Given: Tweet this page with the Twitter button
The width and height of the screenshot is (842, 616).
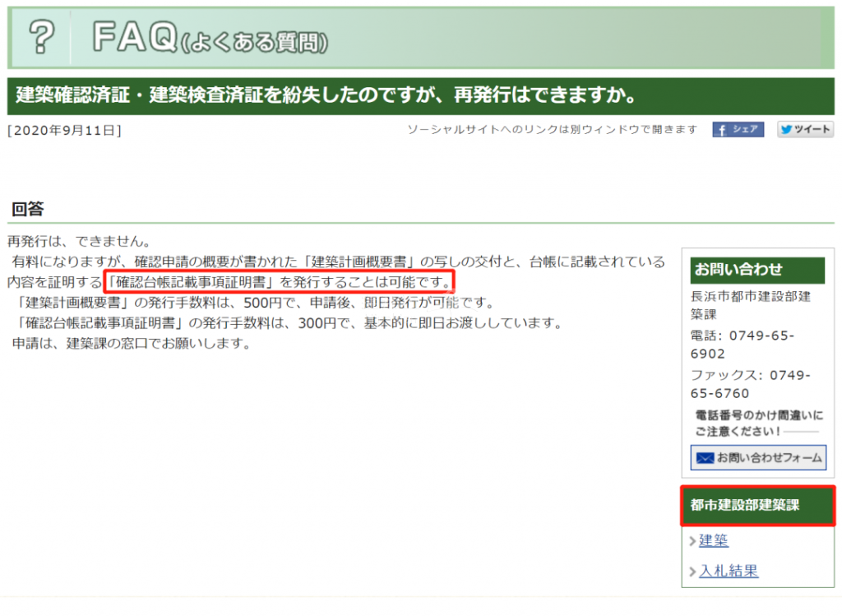Looking at the screenshot, I should click(x=805, y=129).
